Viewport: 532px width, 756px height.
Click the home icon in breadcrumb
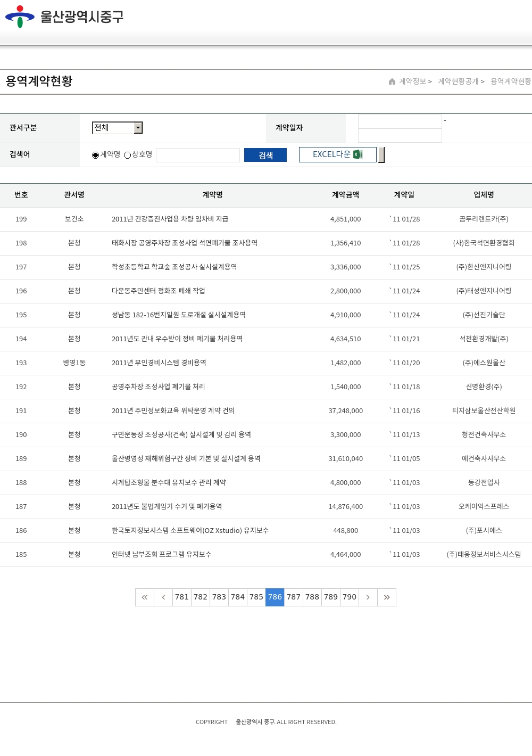click(x=392, y=81)
